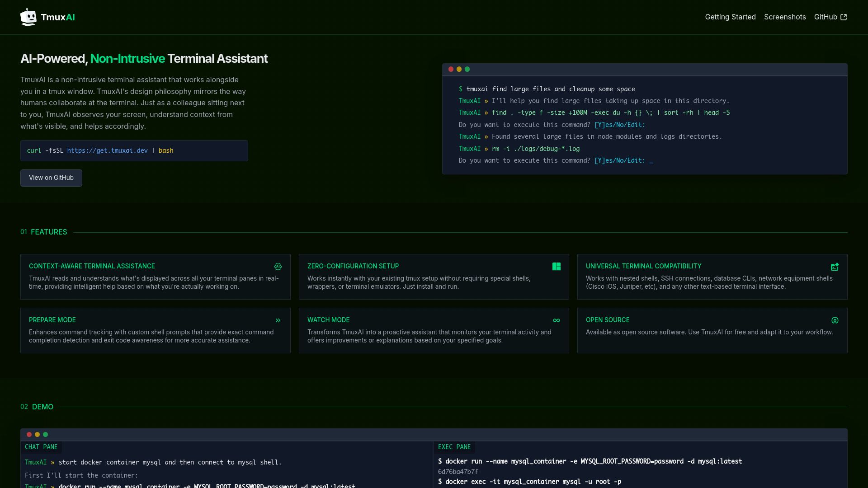Click the Prepare Mode double-chevron icon
The width and height of the screenshot is (868, 488).
[x=278, y=320]
